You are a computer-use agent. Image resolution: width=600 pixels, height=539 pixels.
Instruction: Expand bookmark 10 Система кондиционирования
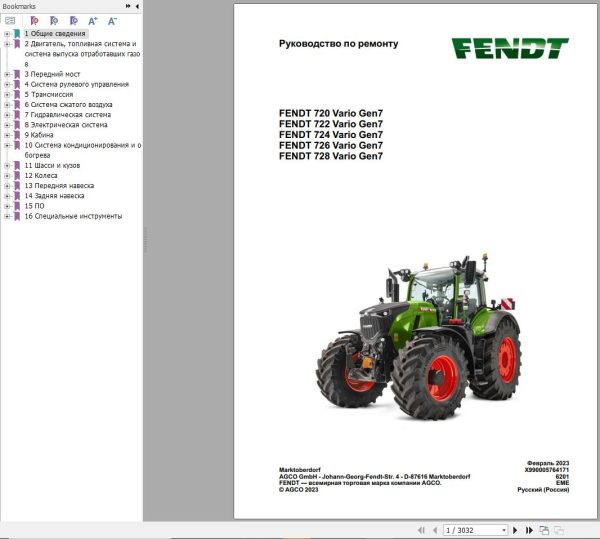(7, 145)
